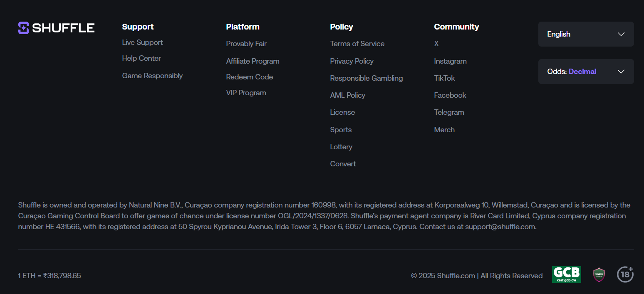This screenshot has width=644, height=294.
Task: Open the Telegram community link
Action: point(449,112)
